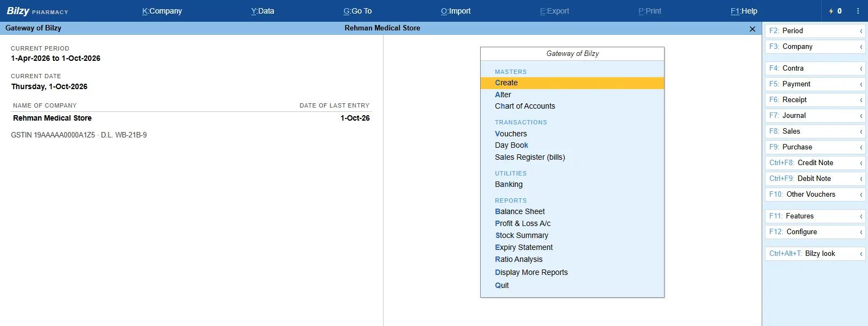The image size is (868, 326).
Task: Select Quit in the Gateway menu
Action: 572,285
